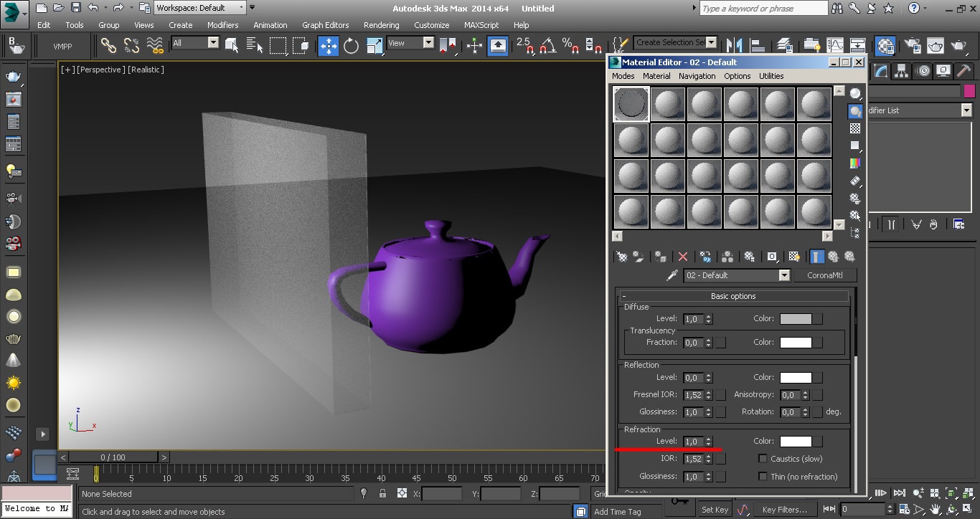Viewport: 980px width, 519px height.
Task: Click the X coordinate field in status bar
Action: click(442, 493)
